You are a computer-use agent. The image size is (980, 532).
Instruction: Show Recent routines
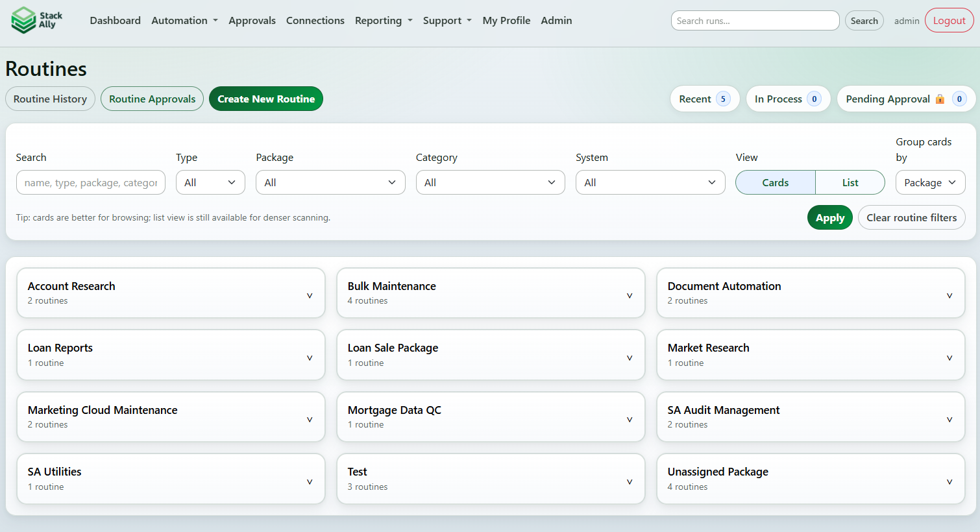pos(705,99)
